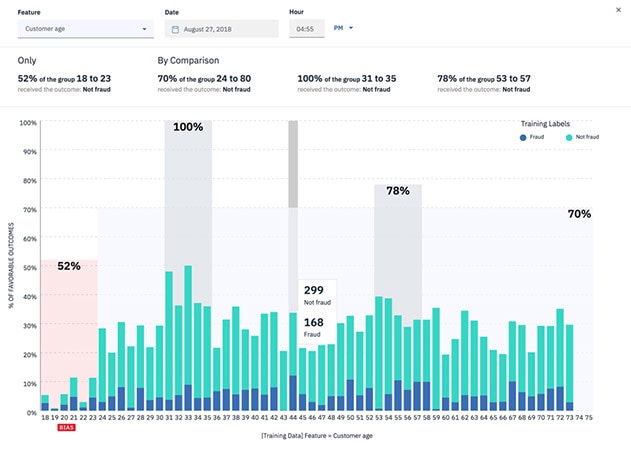This screenshot has height=463, width=631.
Task: Click the '% of favorable outcomes' axis title
Action: tap(11, 265)
